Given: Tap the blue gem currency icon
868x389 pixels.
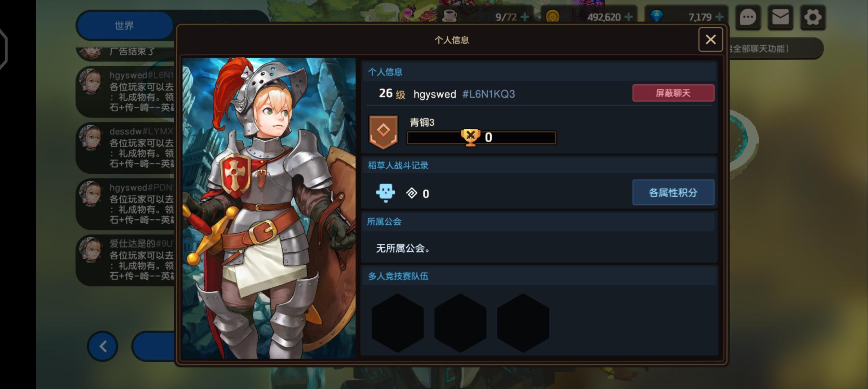Looking at the screenshot, I should (x=656, y=17).
